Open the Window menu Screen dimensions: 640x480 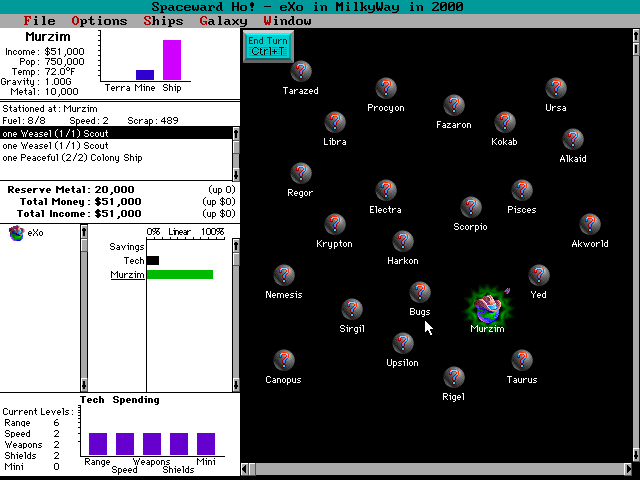click(x=287, y=21)
